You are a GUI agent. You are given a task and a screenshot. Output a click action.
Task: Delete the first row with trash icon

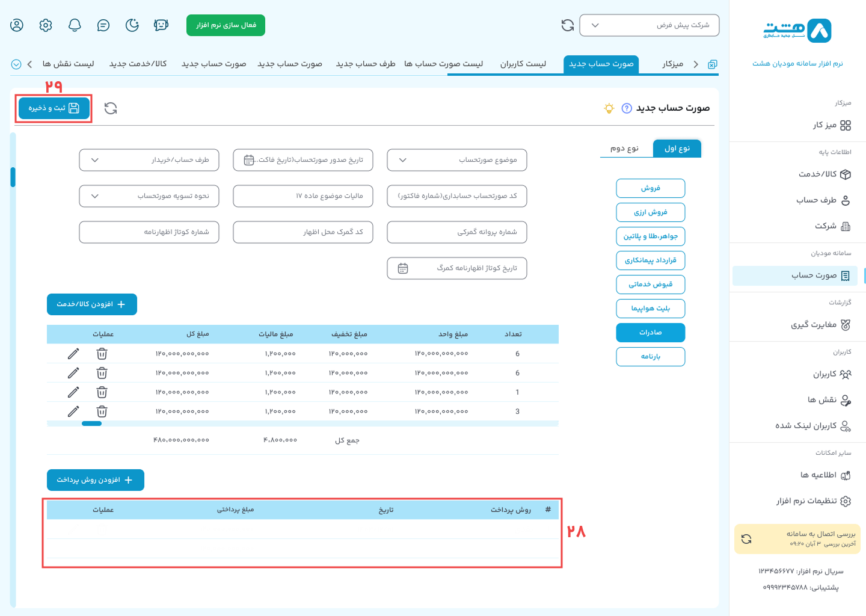(x=102, y=354)
